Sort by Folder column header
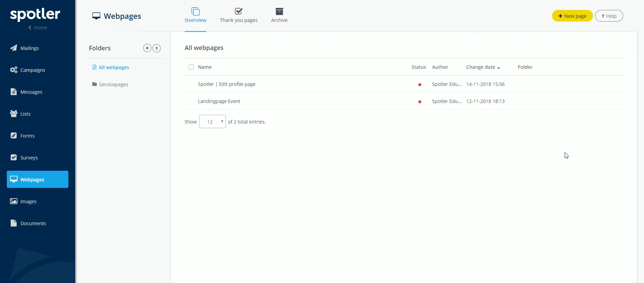 [525, 67]
